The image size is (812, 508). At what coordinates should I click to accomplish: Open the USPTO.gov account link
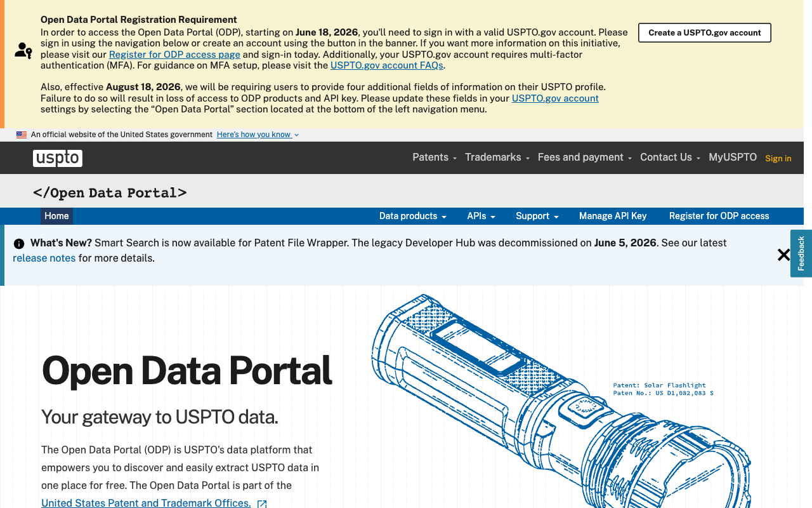(x=555, y=98)
